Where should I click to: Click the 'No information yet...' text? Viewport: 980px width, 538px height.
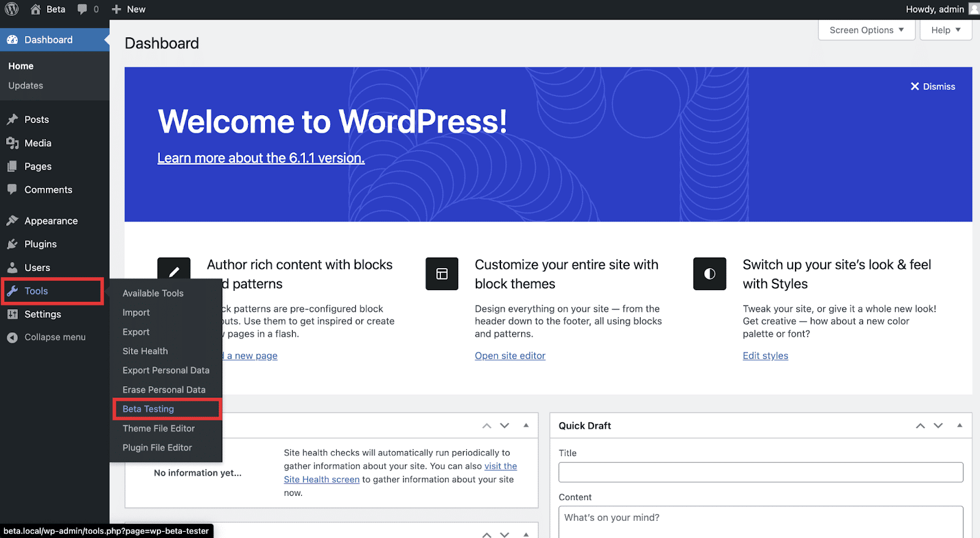click(x=197, y=473)
